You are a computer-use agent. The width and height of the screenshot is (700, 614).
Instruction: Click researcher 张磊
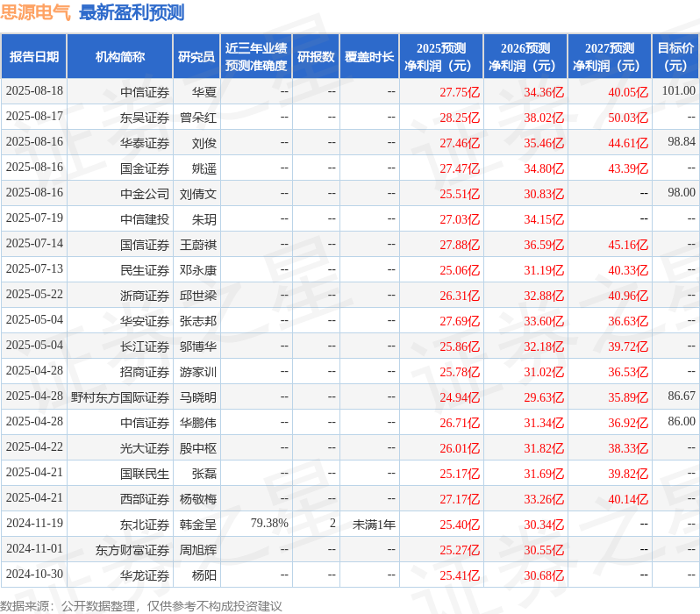[204, 474]
